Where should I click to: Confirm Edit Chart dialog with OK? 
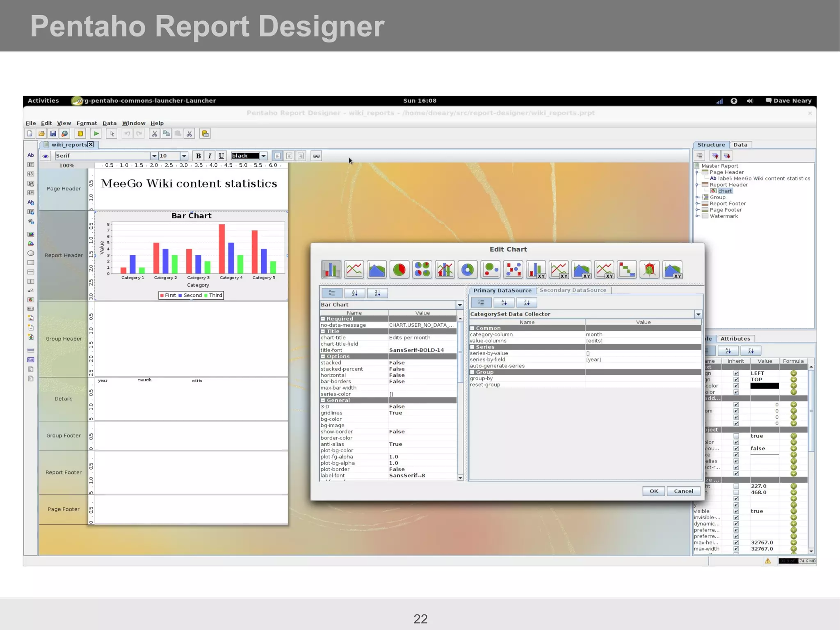(654, 491)
